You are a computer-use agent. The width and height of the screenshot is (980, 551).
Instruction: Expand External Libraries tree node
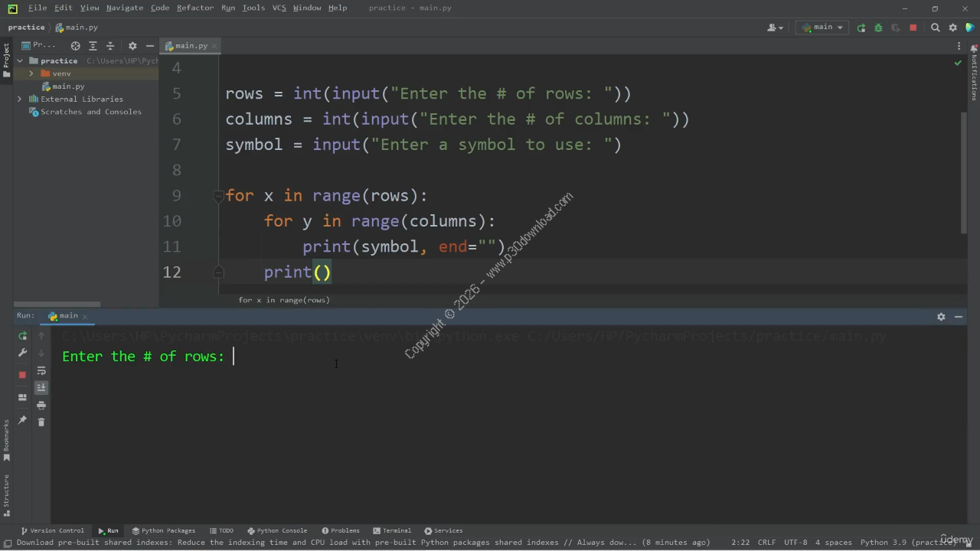tap(20, 99)
